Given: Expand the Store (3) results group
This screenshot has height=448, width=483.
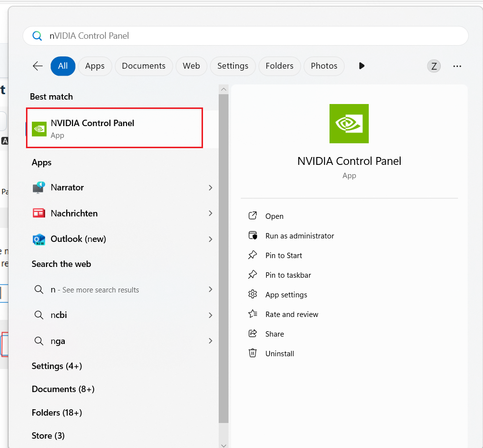Looking at the screenshot, I should pos(48,436).
